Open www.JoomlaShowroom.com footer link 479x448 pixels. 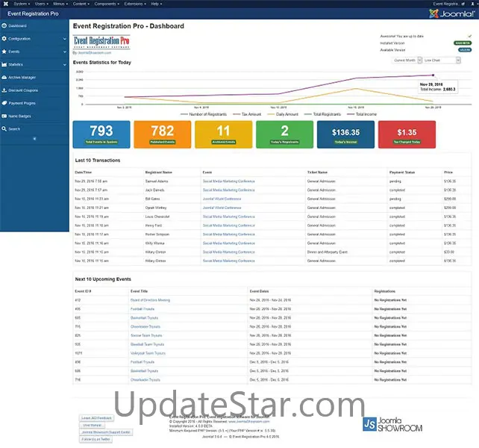249,421
